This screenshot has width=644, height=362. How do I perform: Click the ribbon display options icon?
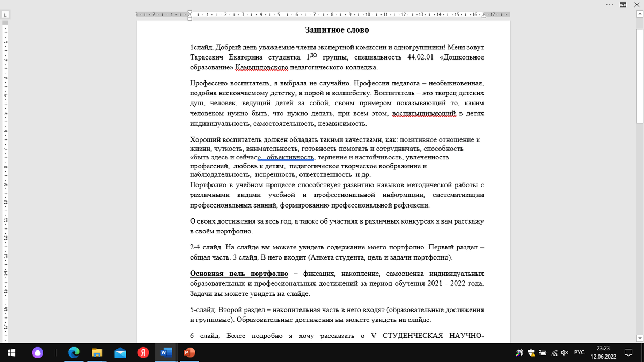[624, 4]
